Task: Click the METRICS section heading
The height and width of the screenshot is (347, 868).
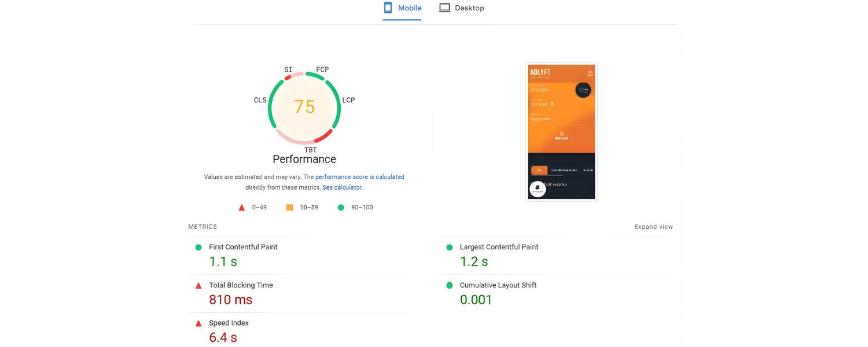Action: coord(203,226)
